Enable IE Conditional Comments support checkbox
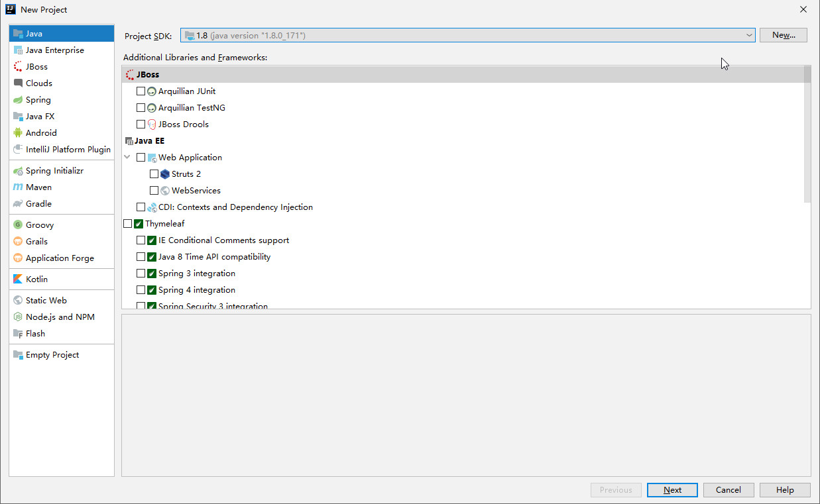 [x=141, y=240]
